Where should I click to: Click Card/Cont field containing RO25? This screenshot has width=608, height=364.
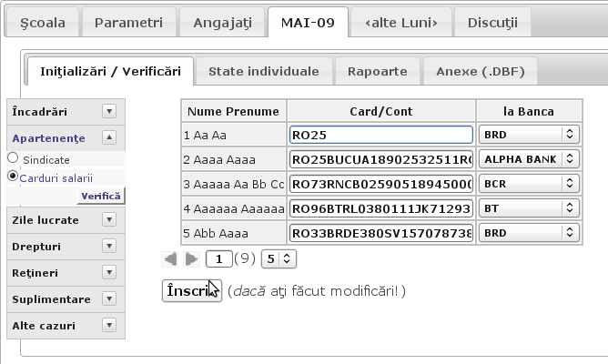(381, 135)
